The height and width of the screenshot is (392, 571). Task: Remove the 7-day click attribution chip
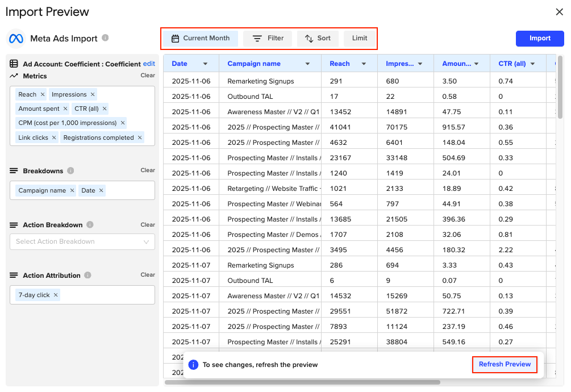pyautogui.click(x=55, y=295)
